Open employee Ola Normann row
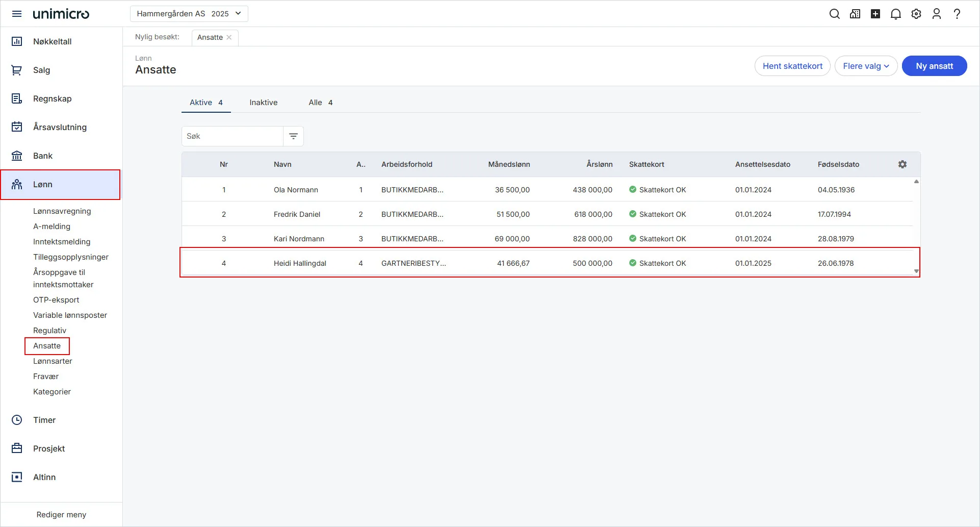 pos(548,190)
